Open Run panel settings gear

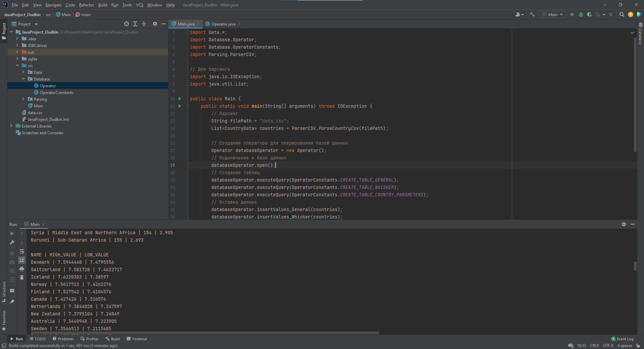click(624, 224)
